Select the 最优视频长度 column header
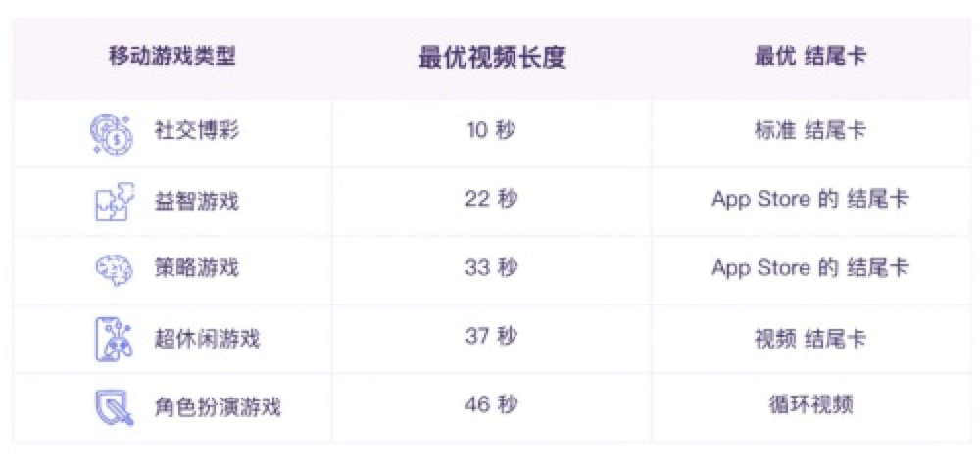The width and height of the screenshot is (980, 468). click(492, 58)
